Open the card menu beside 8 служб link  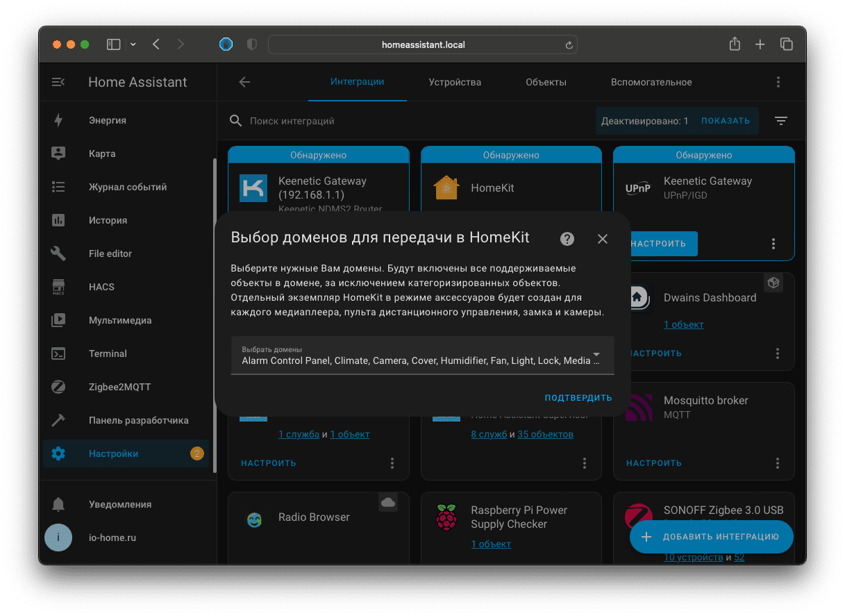[x=585, y=463]
